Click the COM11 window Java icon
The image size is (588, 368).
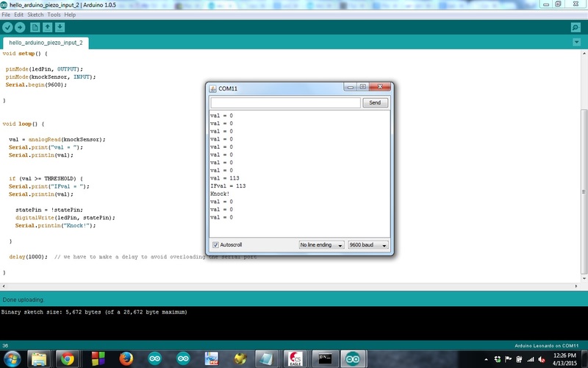tap(212, 88)
